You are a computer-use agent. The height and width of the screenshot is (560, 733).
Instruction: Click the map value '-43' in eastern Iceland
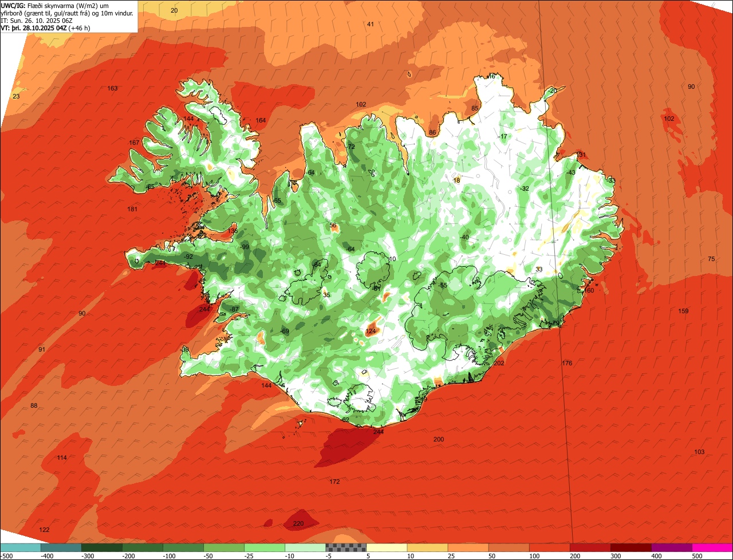tap(570, 172)
